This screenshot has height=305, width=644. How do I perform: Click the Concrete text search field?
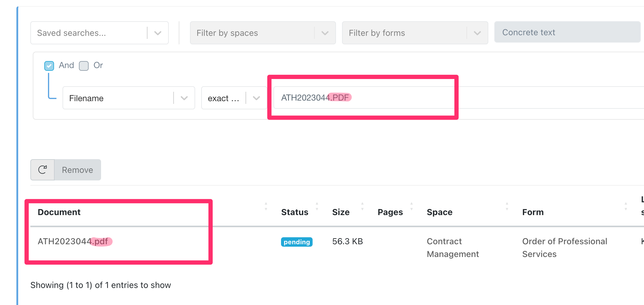(567, 32)
